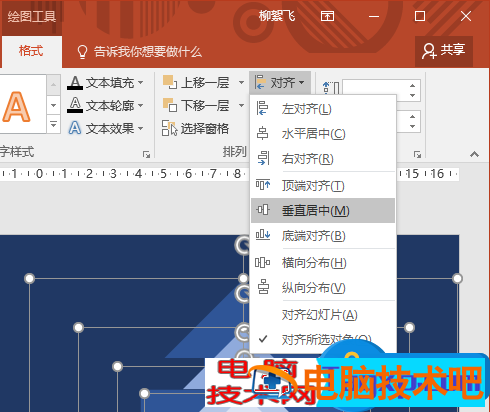Increase the shape width spinner
The height and width of the screenshot is (412, 490).
click(x=413, y=116)
